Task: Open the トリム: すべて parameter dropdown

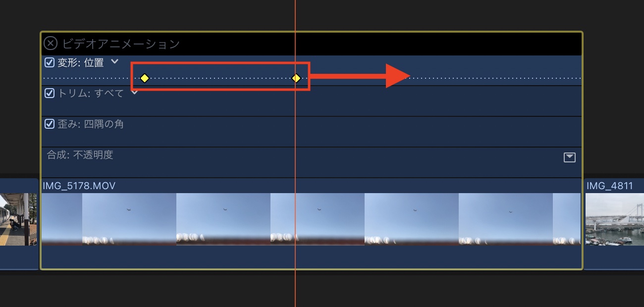Action: [x=134, y=93]
